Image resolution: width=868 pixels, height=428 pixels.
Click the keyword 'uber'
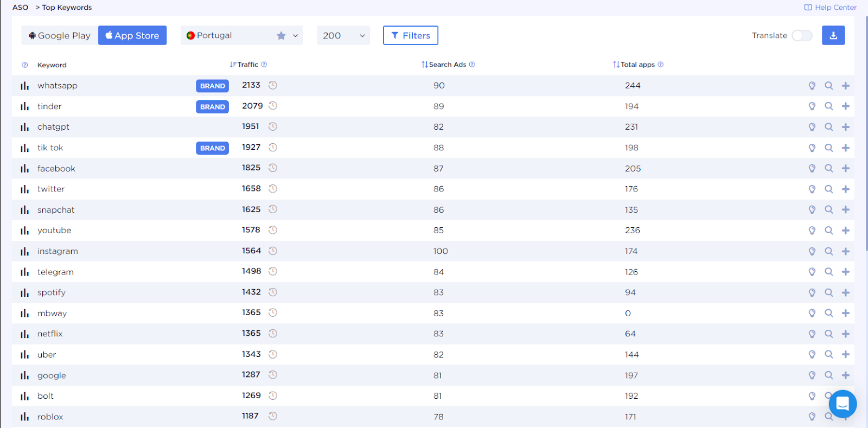pos(47,355)
